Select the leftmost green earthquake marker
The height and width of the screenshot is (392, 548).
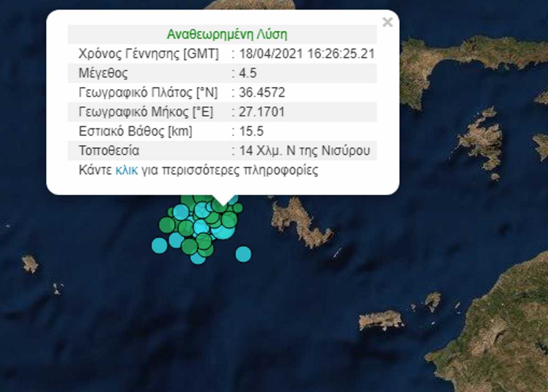(x=167, y=224)
